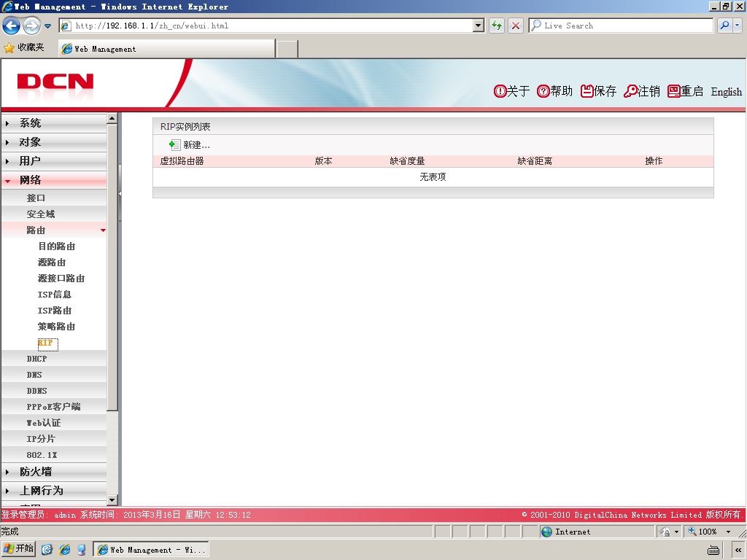Expand the 用户 menu section
Image resolution: width=747 pixels, height=560 pixels.
coord(54,161)
